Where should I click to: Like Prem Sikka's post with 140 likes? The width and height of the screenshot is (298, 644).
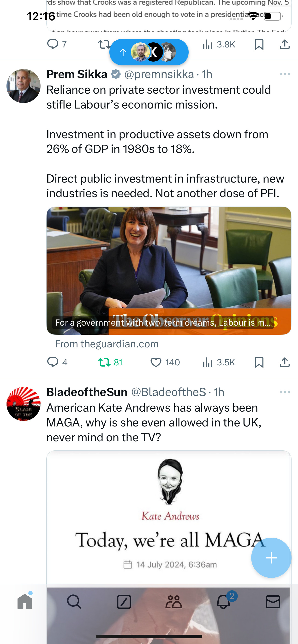point(165,362)
